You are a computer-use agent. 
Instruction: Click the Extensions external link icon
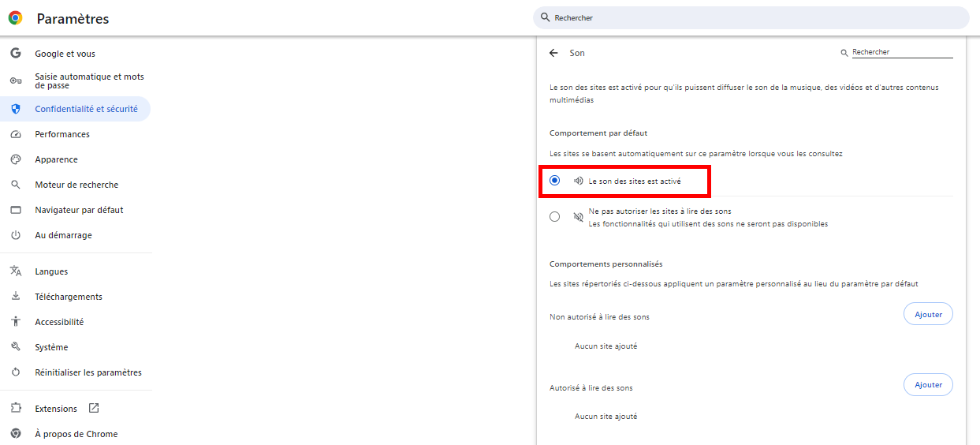pyautogui.click(x=94, y=409)
